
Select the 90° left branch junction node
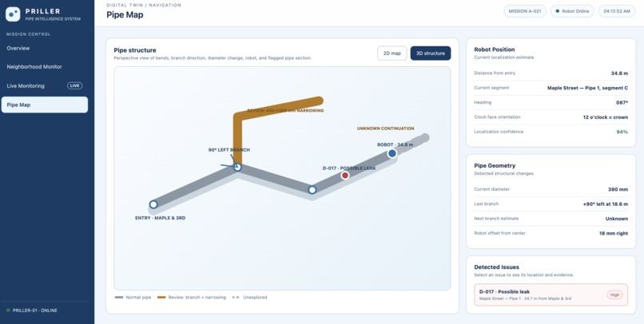click(237, 167)
